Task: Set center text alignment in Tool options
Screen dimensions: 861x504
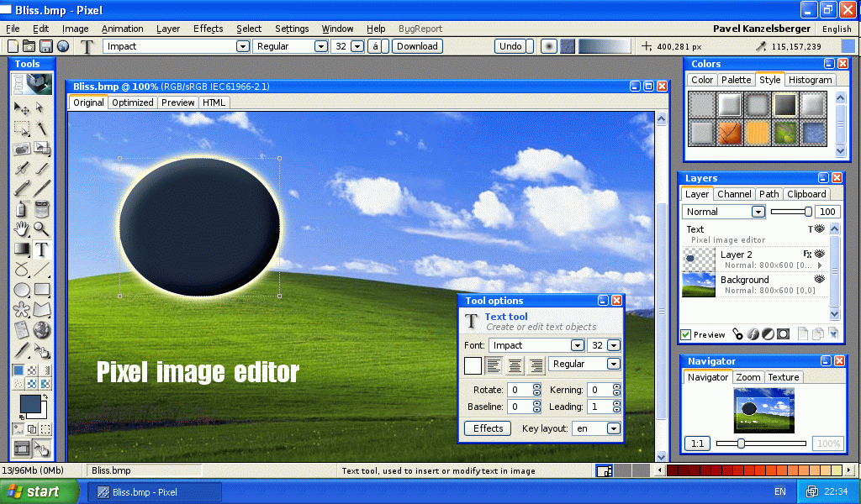Action: (x=515, y=365)
